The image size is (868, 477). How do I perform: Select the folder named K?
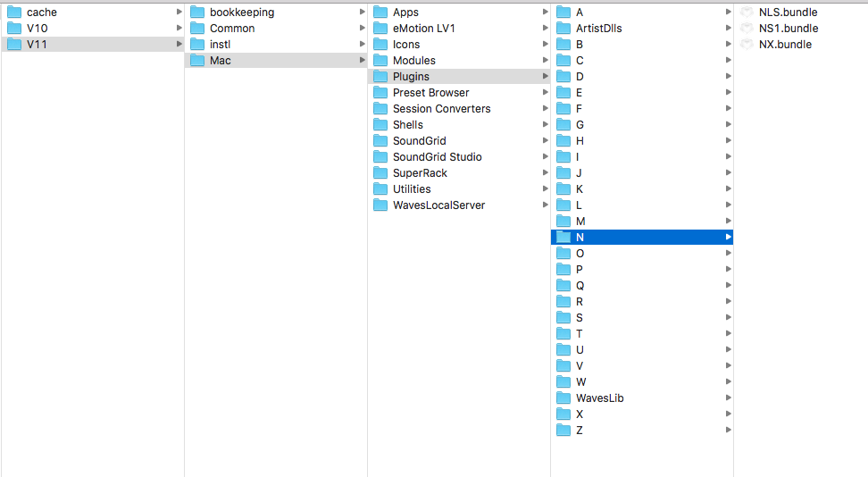[642, 188]
